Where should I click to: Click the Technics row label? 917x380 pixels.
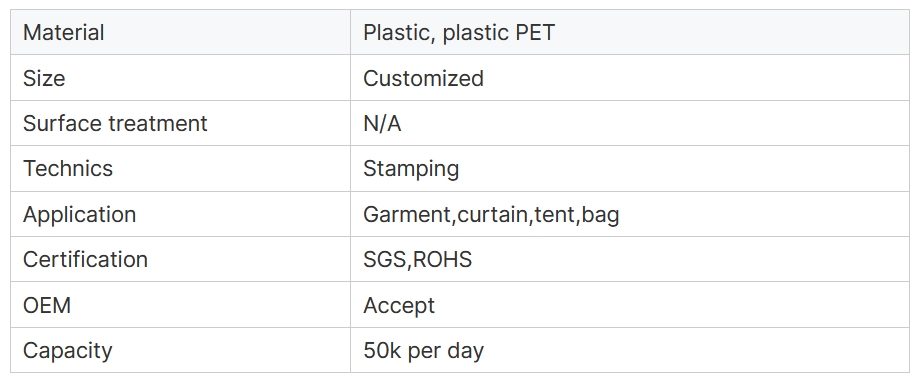pos(68,168)
